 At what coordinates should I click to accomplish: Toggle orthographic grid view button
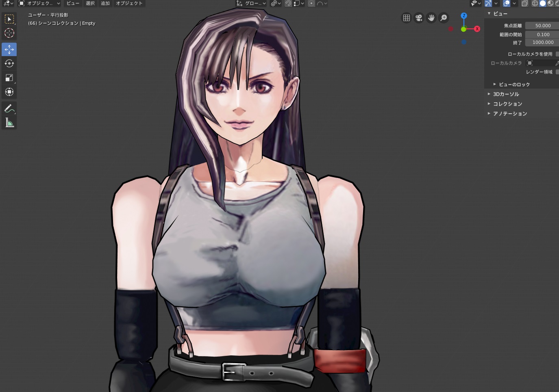pyautogui.click(x=406, y=18)
